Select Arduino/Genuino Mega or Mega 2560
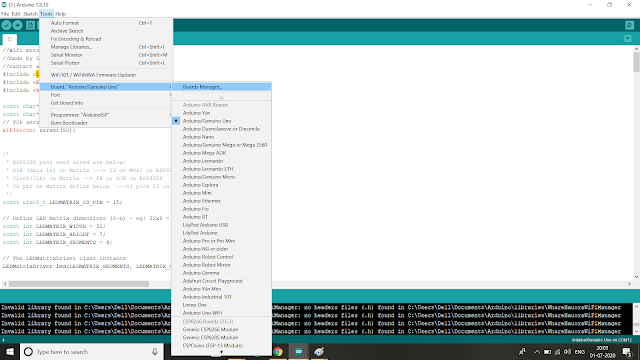The image size is (640, 360). pyautogui.click(x=222, y=145)
